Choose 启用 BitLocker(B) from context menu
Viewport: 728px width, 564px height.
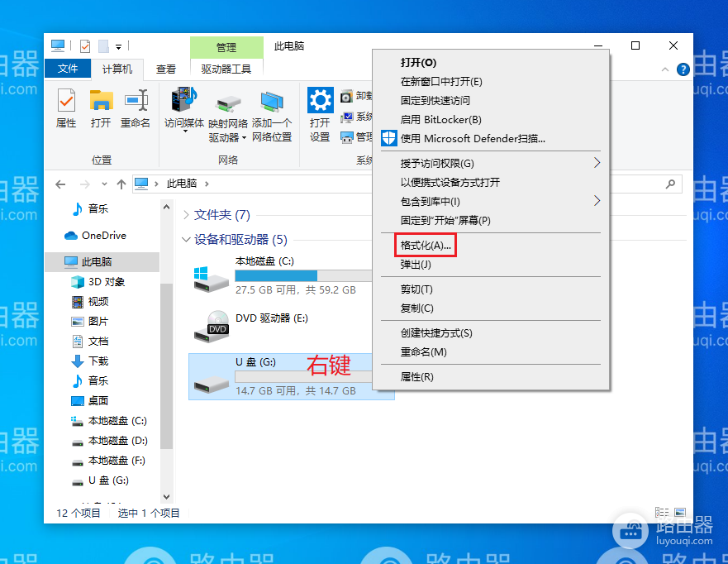tap(491, 120)
